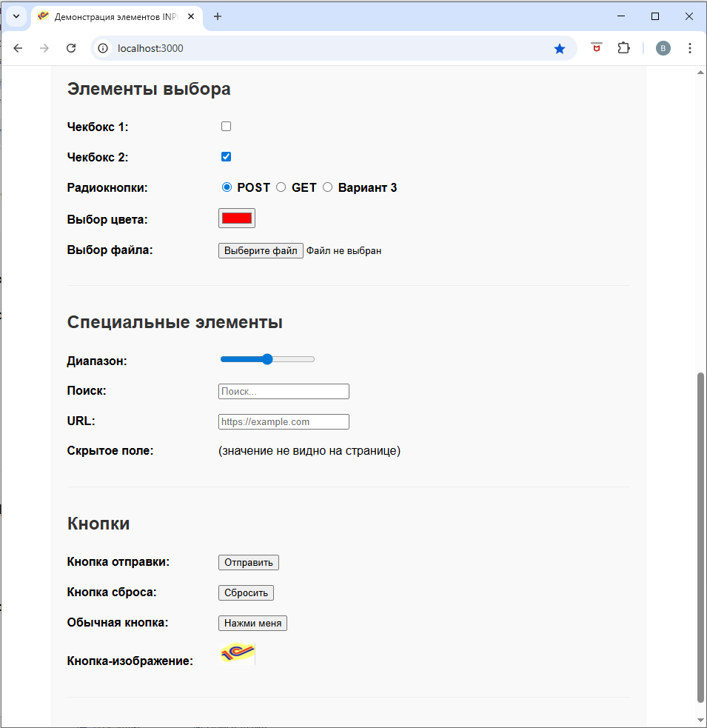Click the scrollbar up arrow
Viewport: 707px width, 728px height.
click(x=700, y=73)
